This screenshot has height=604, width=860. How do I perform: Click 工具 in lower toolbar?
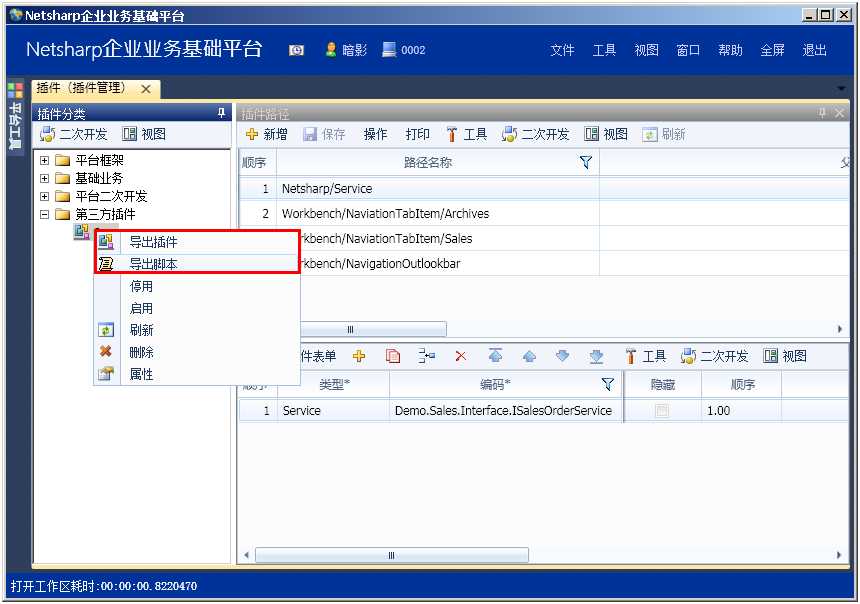point(646,357)
